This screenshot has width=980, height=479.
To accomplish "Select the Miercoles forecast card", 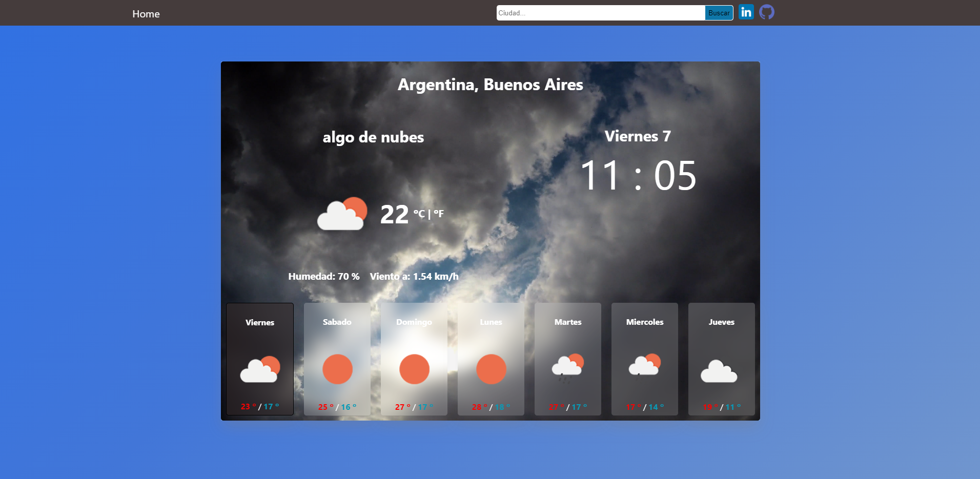I will click(x=644, y=359).
